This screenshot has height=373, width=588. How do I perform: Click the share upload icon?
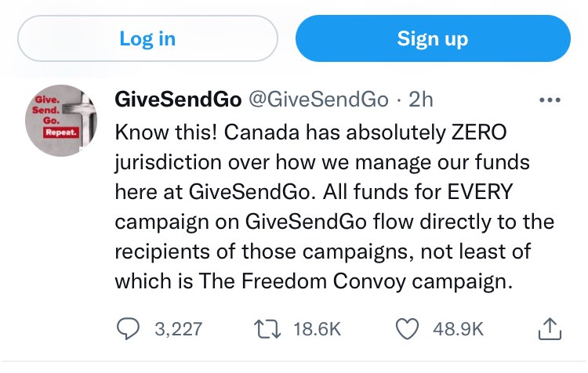[x=550, y=329]
